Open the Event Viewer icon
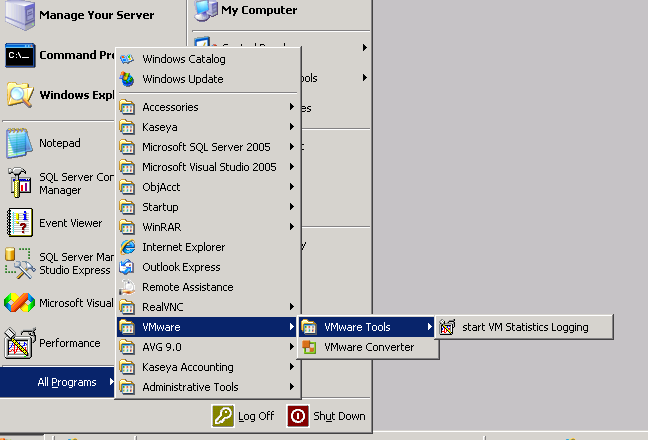 tap(19, 223)
